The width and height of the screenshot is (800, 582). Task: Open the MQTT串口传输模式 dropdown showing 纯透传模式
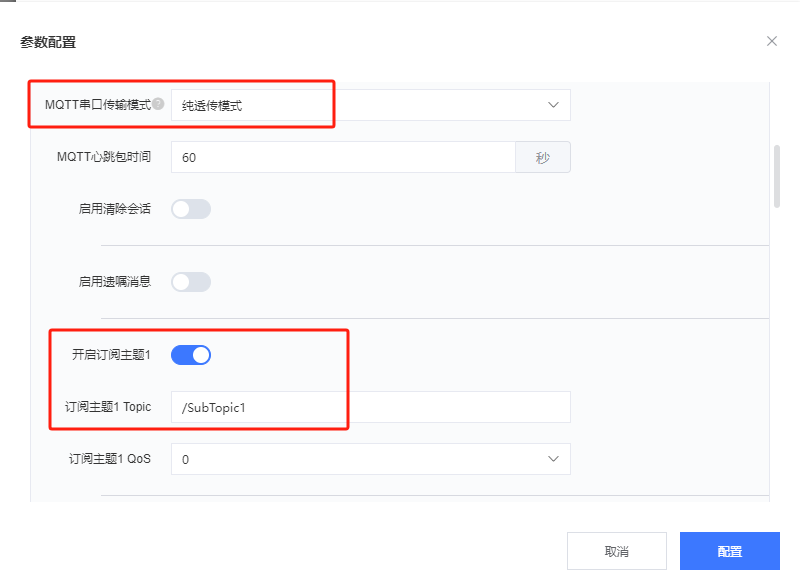click(x=370, y=105)
